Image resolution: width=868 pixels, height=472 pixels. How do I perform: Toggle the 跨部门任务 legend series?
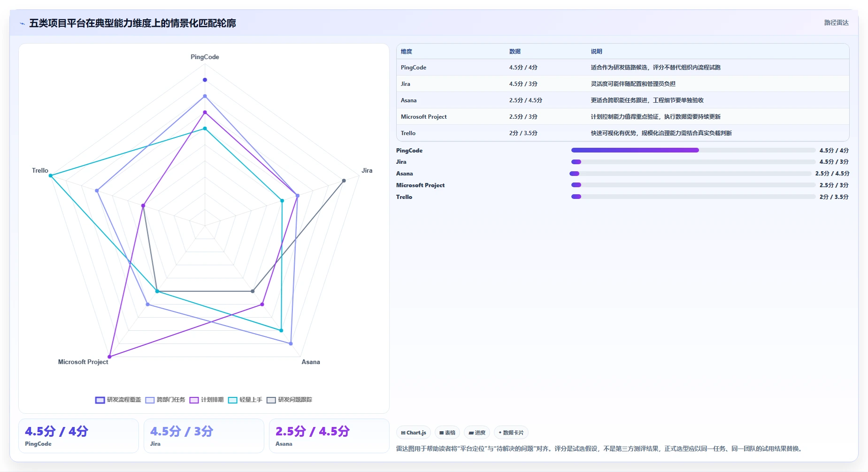pyautogui.click(x=165, y=400)
